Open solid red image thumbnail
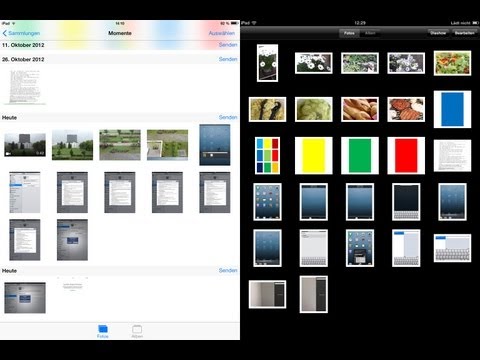Viewport: 480px width, 360px height. [x=406, y=156]
